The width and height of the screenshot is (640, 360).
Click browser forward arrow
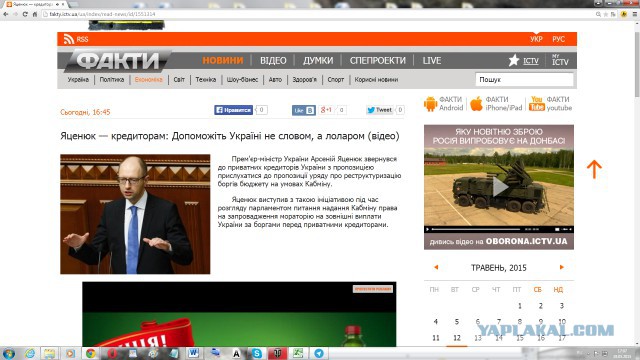coord(16,14)
